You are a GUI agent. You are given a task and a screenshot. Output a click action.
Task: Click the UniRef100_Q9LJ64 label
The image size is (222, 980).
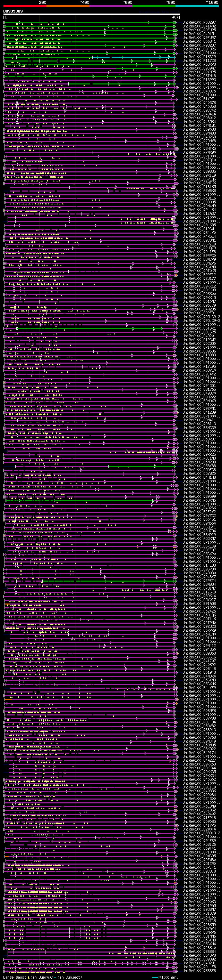[199, 210]
